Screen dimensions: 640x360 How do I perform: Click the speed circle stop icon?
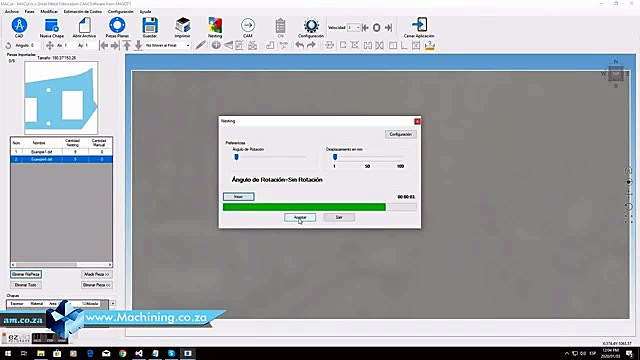point(377,27)
